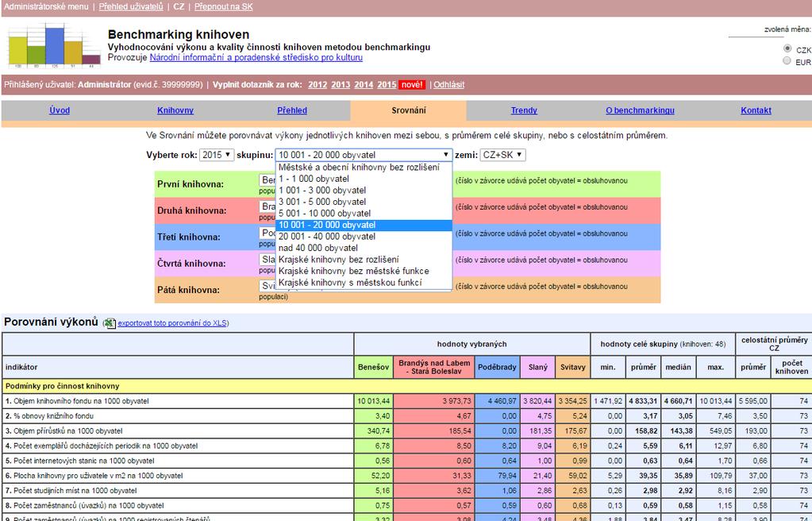Open questionnaire for year 2014
The width and height of the screenshot is (812, 521).
(x=364, y=85)
